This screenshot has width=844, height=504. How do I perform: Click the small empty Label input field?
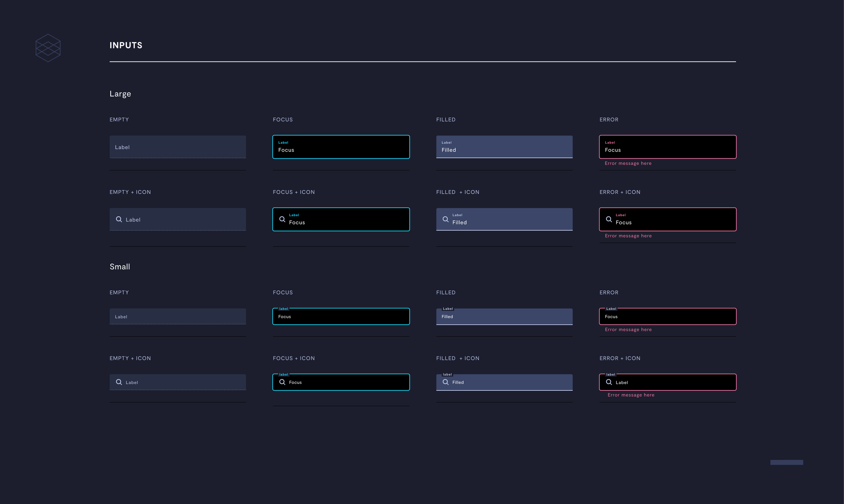[x=178, y=316]
